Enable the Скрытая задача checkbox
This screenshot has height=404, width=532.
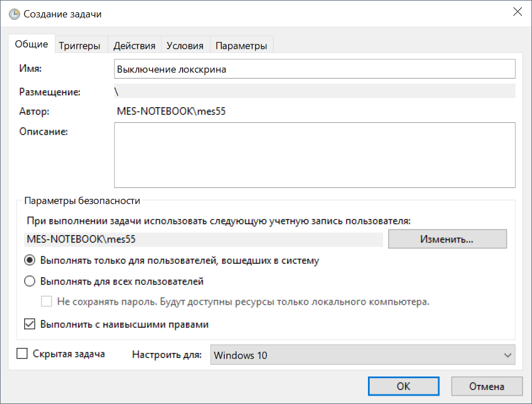tap(22, 353)
